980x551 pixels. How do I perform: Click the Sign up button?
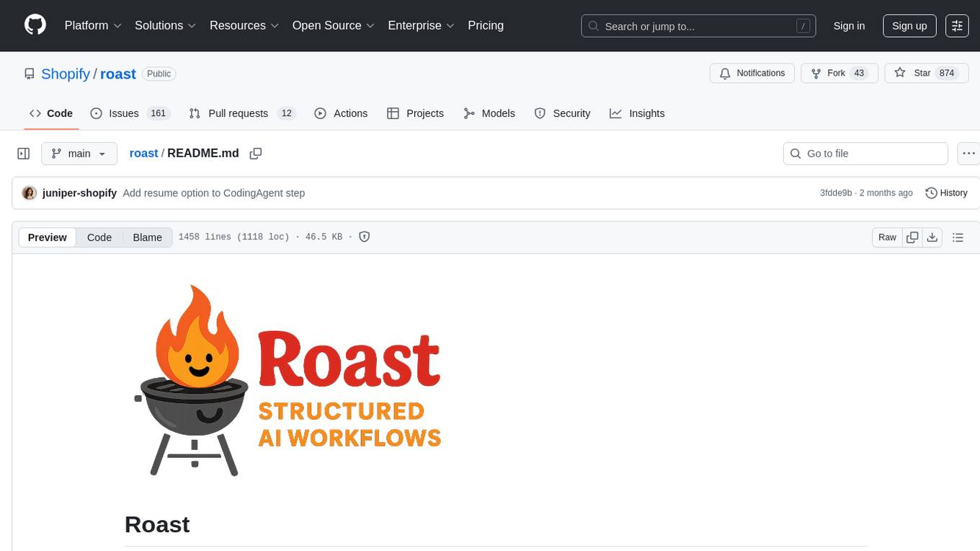coord(909,26)
